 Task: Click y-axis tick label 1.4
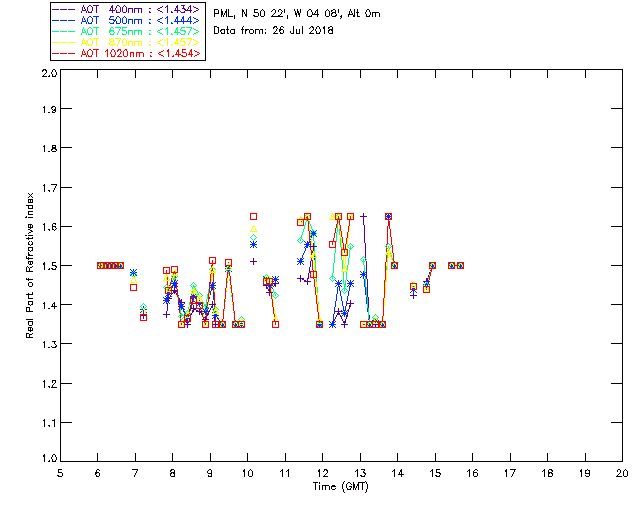[x=48, y=305]
